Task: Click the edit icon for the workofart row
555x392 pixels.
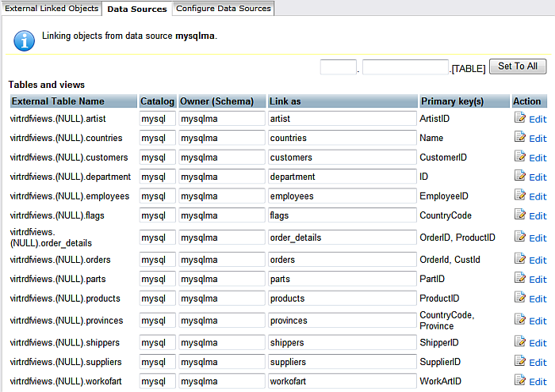Action: (x=520, y=381)
